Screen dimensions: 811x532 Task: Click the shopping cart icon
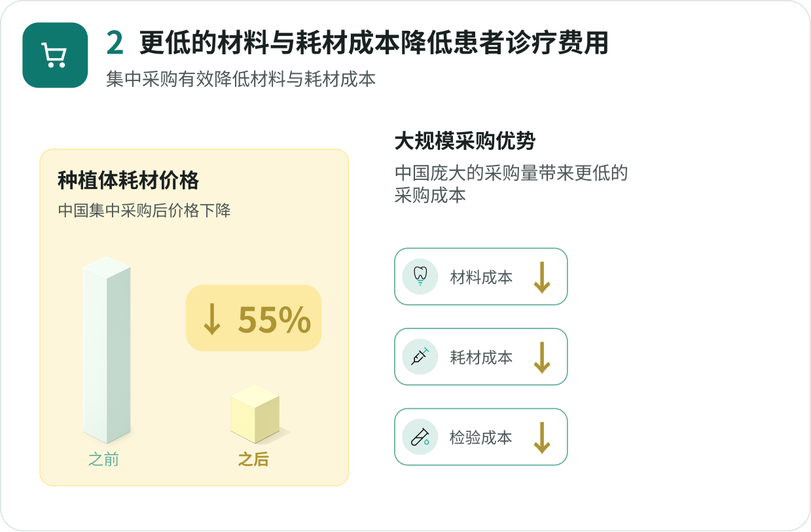pyautogui.click(x=55, y=55)
